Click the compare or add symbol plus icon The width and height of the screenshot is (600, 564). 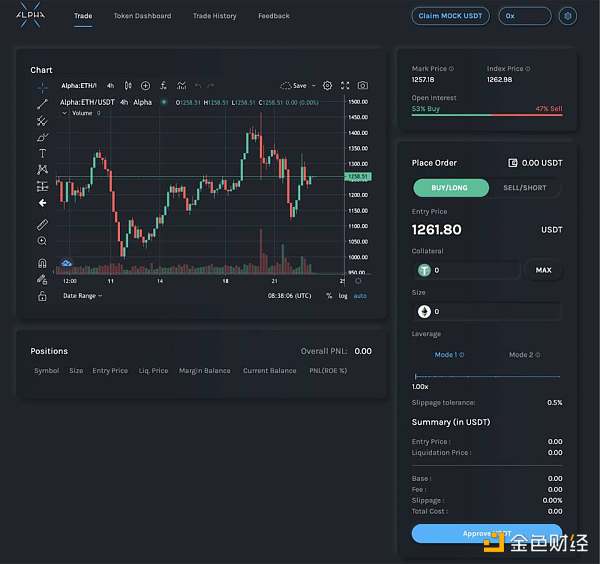point(145,86)
